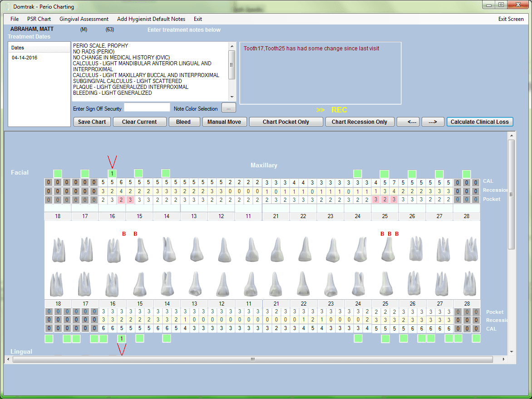Toggle the green box above facial tooth 24
532x399 pixels.
tap(358, 173)
